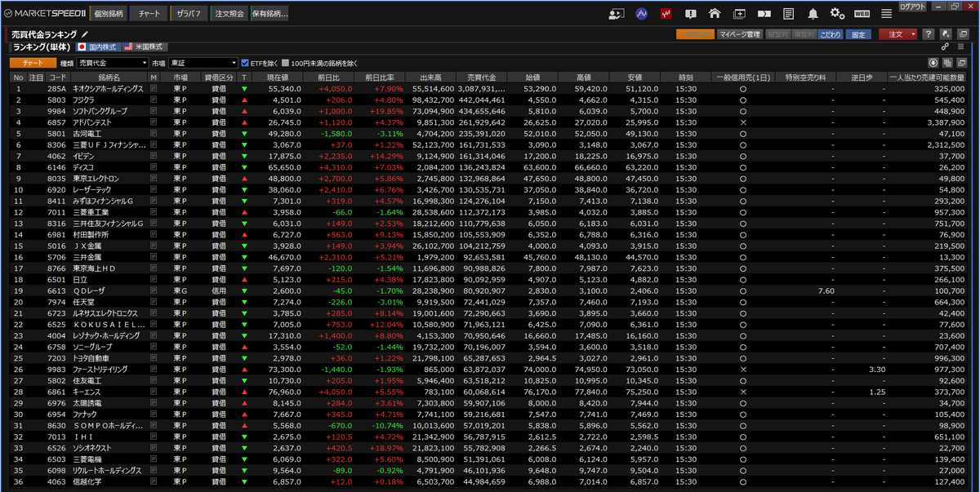This screenshot has height=492, width=980.
Task: Open the hamburger main menu icon
Action: 886,14
